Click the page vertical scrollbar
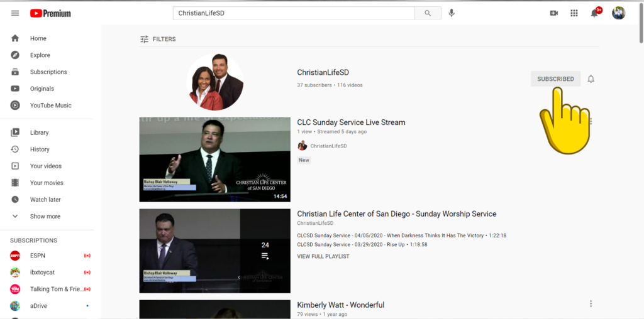Image resolution: width=644 pixels, height=319 pixels. point(641,22)
